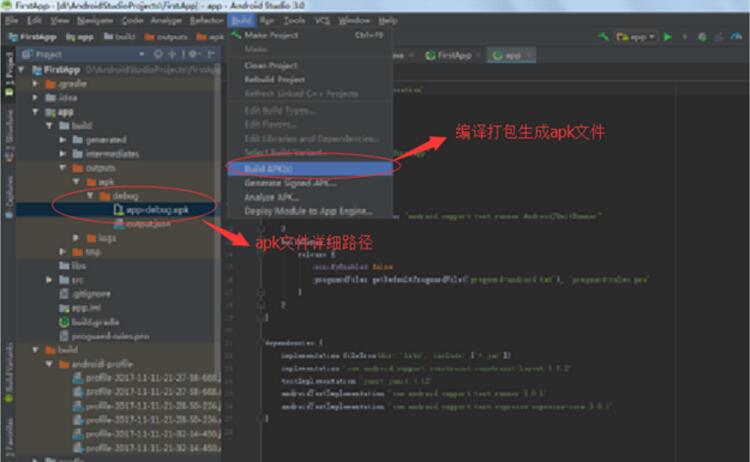Image resolution: width=750 pixels, height=462 pixels.
Task: Hide the Project panel using header icon
Action: [210, 54]
